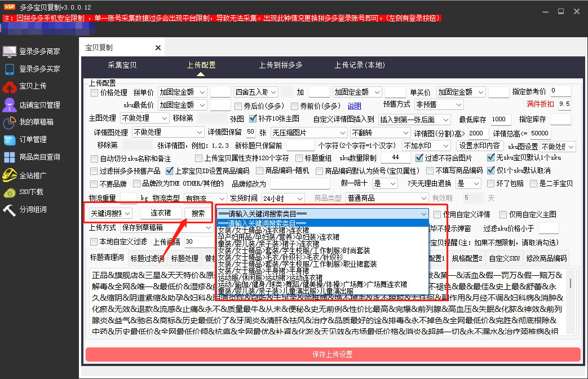Open the 发货时间 24小时 dropdown

[283, 199]
